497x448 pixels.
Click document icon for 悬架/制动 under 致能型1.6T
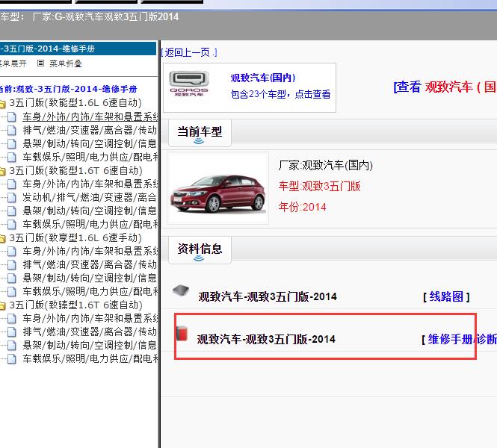[x=12, y=211]
